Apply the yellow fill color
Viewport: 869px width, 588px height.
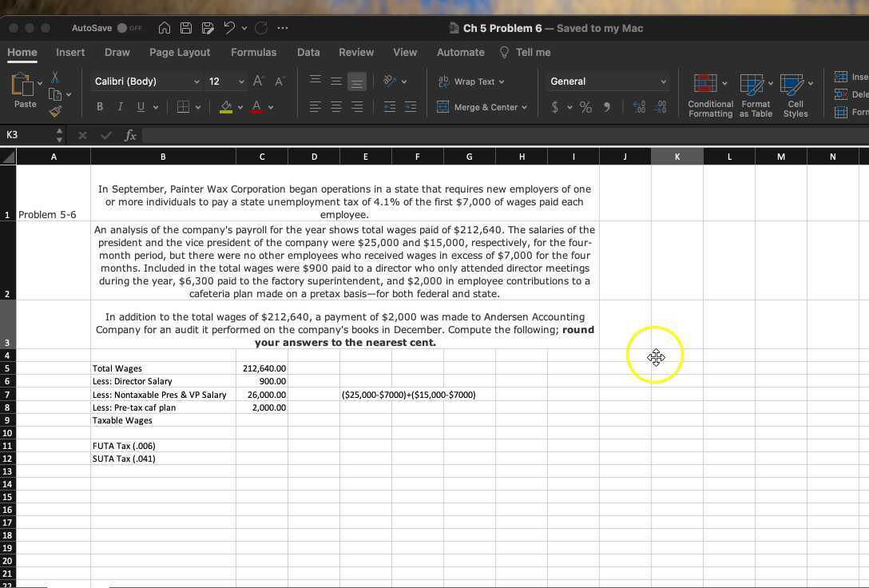[x=225, y=107]
